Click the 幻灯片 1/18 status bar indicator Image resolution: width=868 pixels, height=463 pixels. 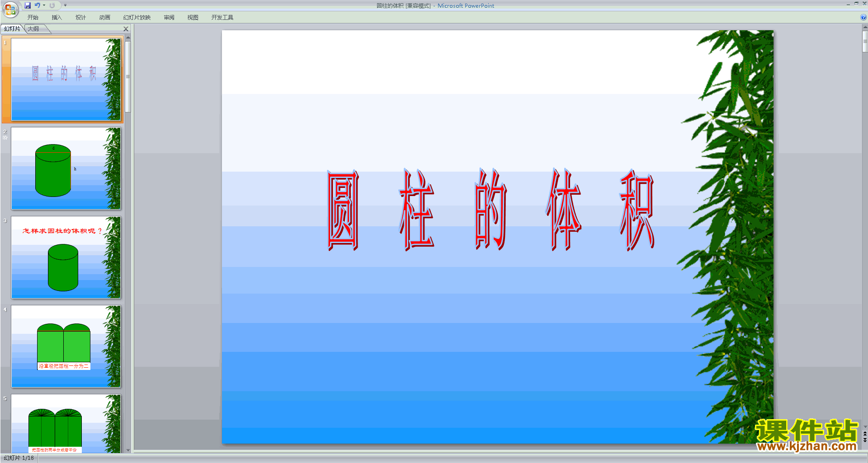point(19,458)
